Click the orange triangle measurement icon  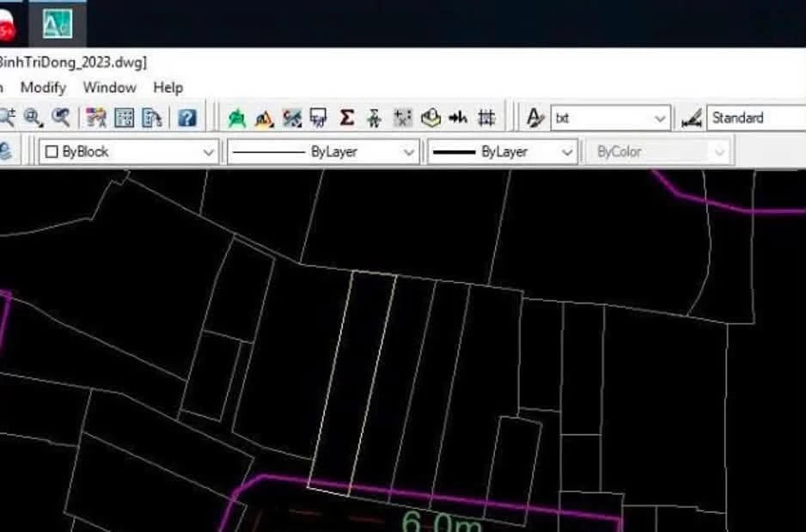tap(264, 119)
